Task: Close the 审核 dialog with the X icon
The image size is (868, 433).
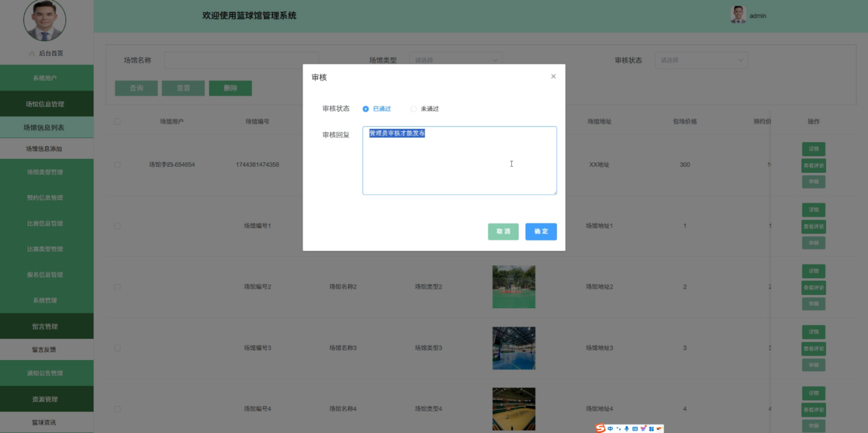Action: pyautogui.click(x=553, y=77)
